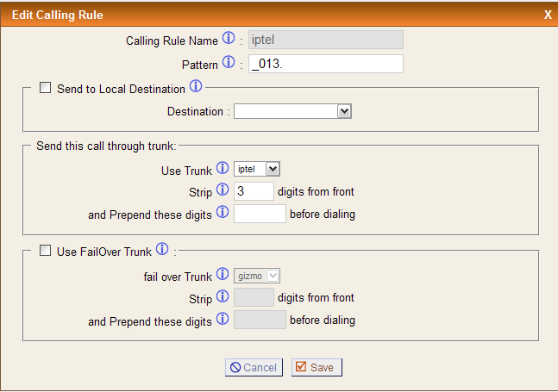Click info icon next to Pattern label
Image resolution: width=558 pixels, height=392 pixels.
coord(229,62)
